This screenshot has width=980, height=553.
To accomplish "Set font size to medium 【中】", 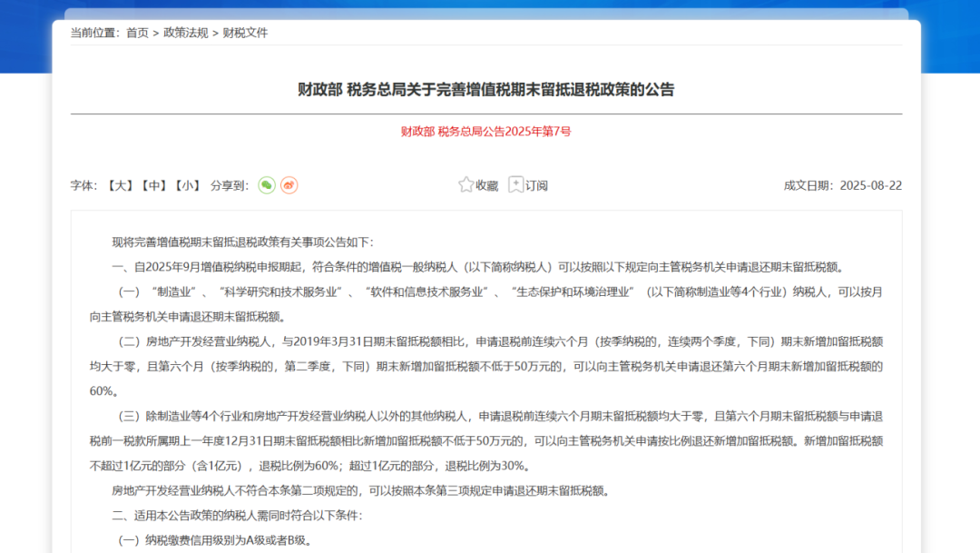I will coord(153,185).
